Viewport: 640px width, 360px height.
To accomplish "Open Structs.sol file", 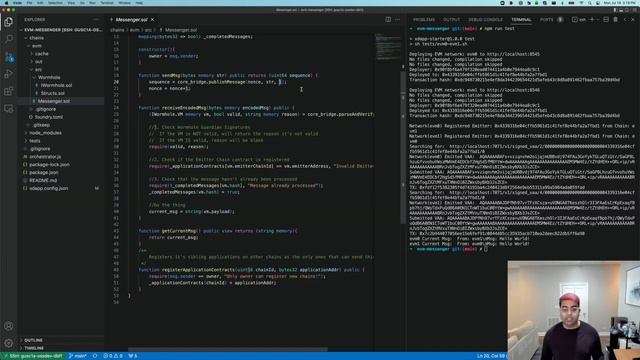I will (x=53, y=93).
